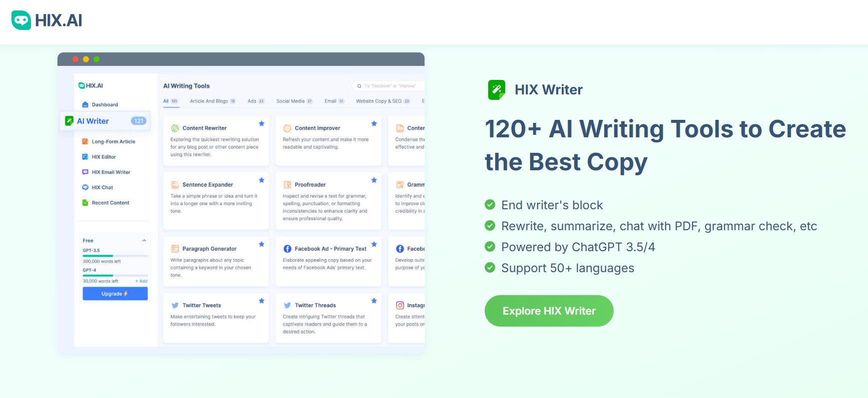The width and height of the screenshot is (868, 398).
Task: Click the green window dot in mockup
Action: tap(96, 59)
